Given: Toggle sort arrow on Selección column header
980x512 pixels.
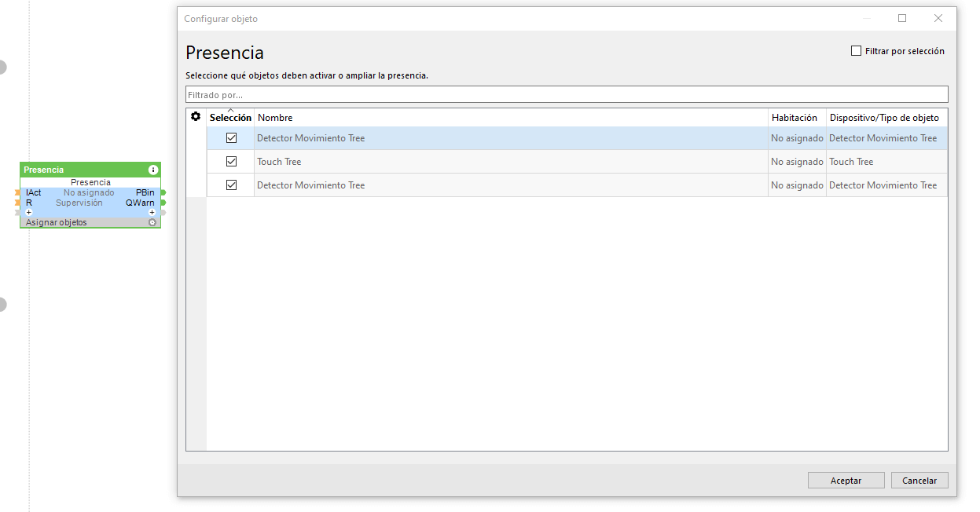Looking at the screenshot, I should [230, 111].
